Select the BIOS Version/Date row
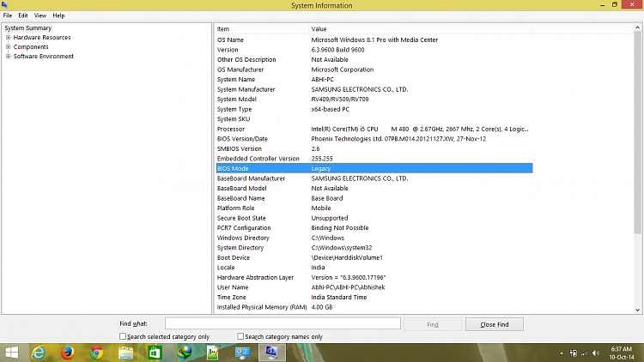Image resolution: width=644 pixels, height=362 pixels. 374,139
